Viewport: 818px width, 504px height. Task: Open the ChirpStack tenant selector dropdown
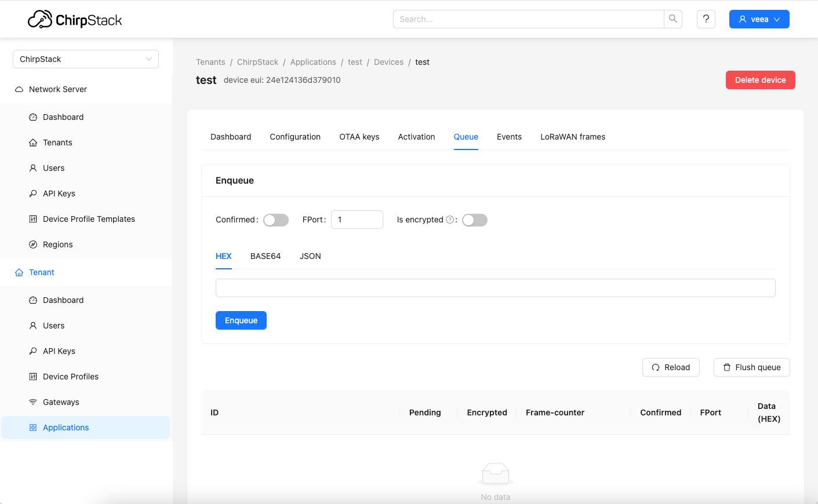[x=86, y=59]
